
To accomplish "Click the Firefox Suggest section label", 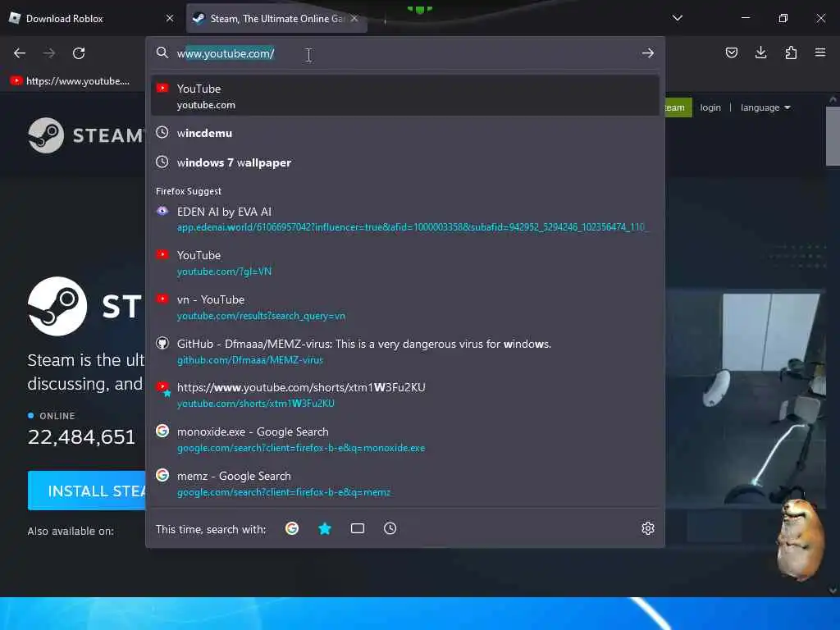I will coord(189,191).
